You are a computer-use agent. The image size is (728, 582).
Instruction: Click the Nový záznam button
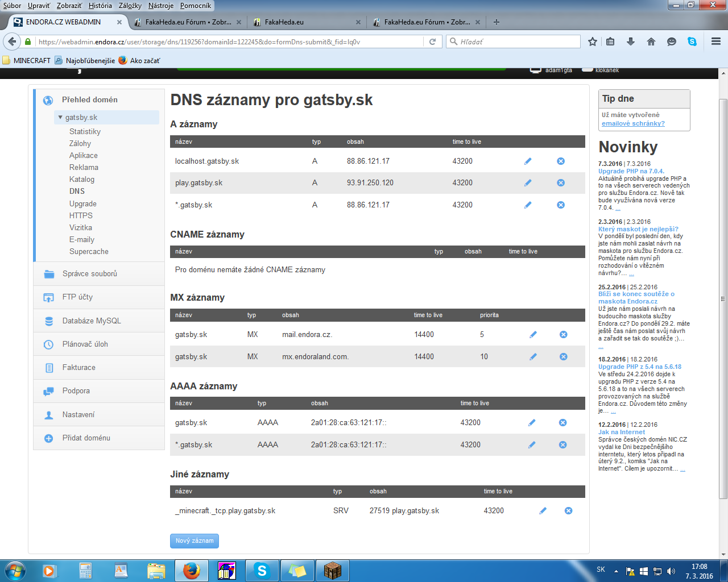(x=195, y=541)
